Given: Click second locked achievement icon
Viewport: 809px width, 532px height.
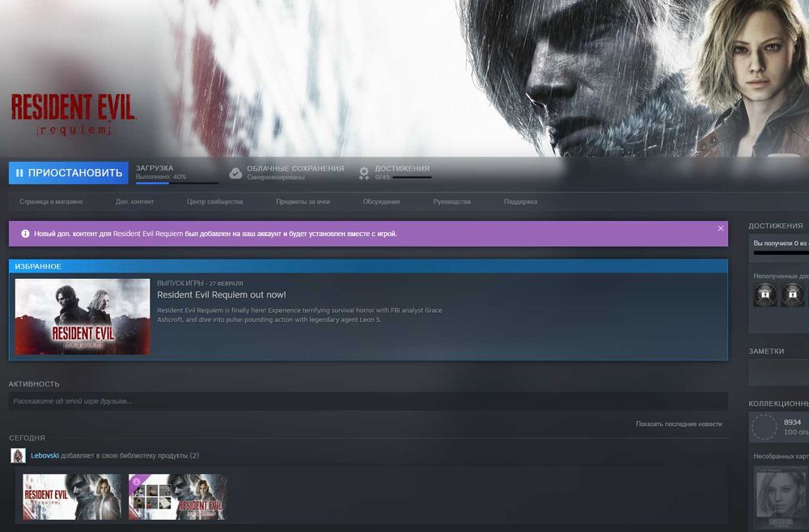Looking at the screenshot, I should [793, 294].
